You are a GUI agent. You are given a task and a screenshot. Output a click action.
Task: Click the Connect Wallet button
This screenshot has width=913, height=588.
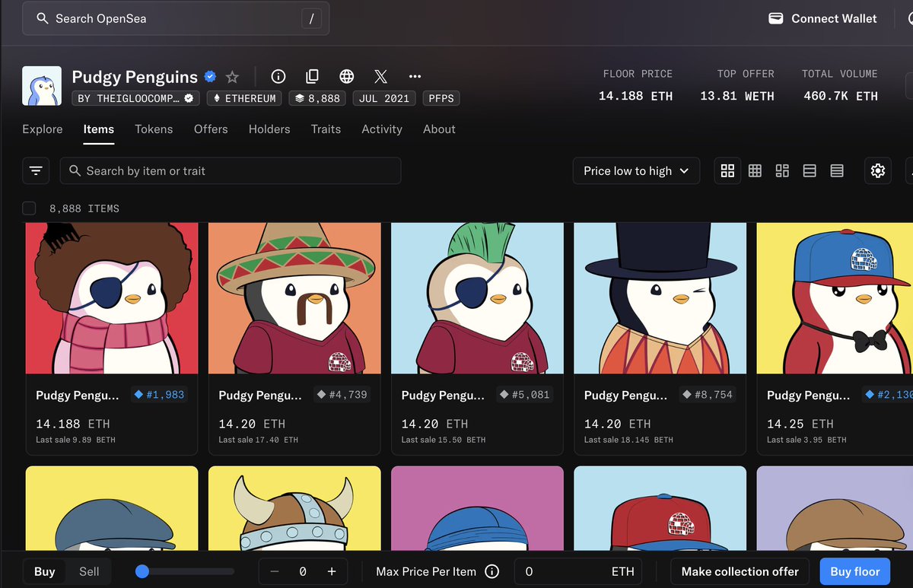[822, 18]
